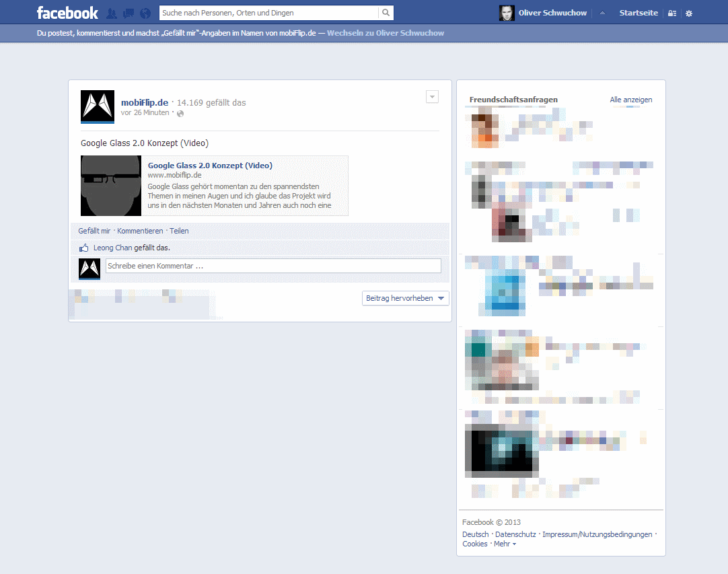Open messages icon in top bar

[128, 13]
